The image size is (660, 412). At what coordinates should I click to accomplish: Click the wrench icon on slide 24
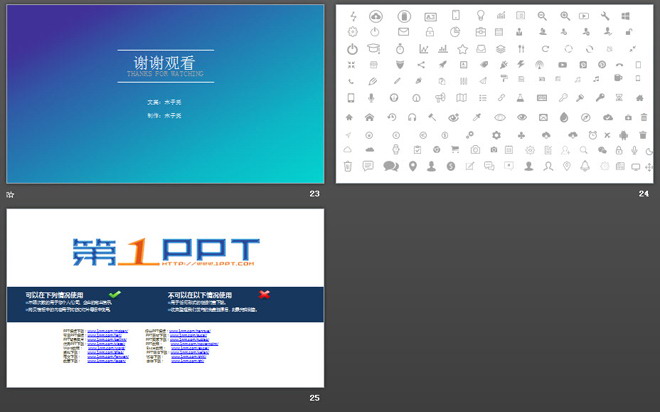click(x=605, y=16)
